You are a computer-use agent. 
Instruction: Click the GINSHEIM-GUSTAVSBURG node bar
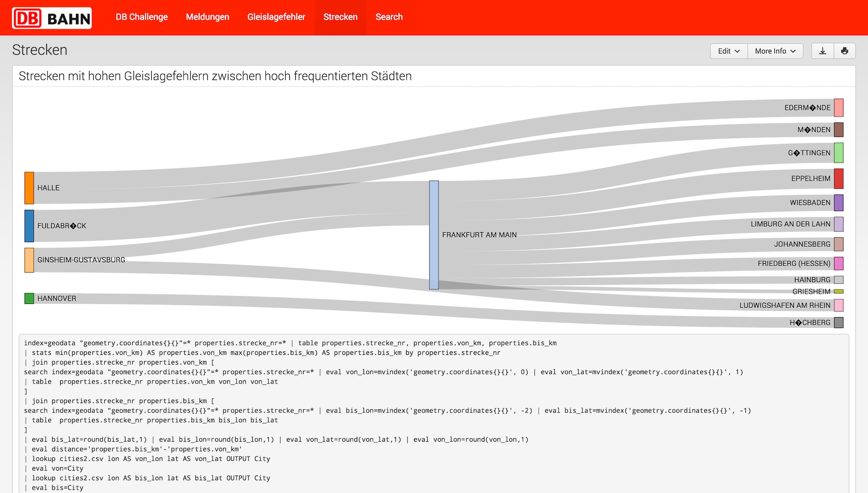(29, 260)
